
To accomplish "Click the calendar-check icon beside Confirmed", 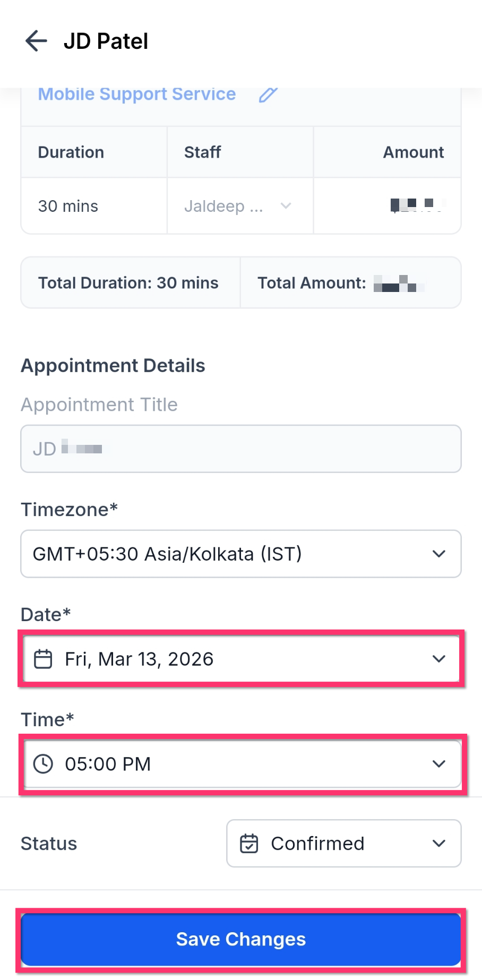I will point(249,844).
